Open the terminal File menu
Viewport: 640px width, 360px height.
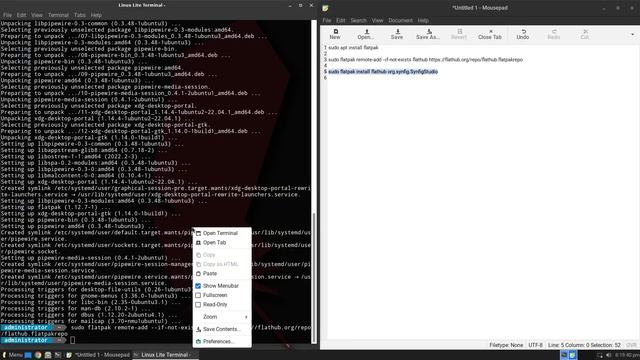[7, 15]
